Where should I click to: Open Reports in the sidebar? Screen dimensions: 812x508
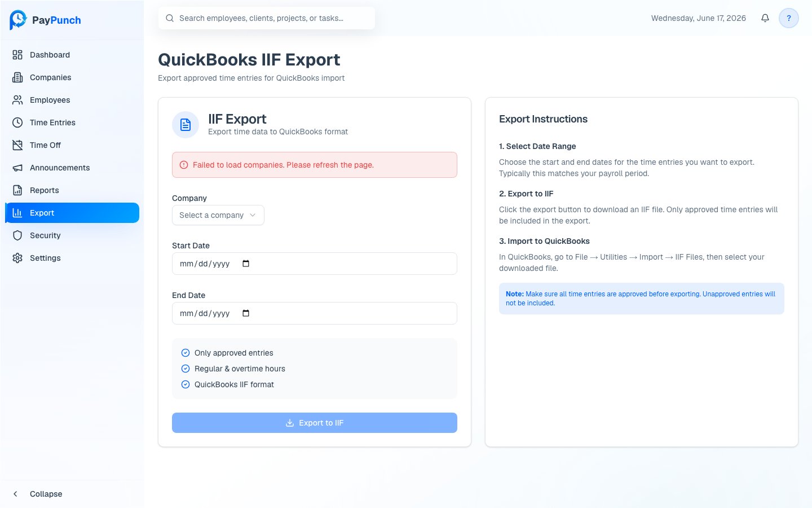pyautogui.click(x=72, y=190)
